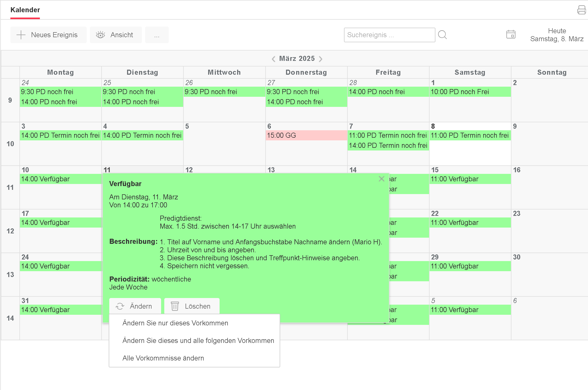Go to next month arrow
The width and height of the screenshot is (588, 390).
[321, 59]
